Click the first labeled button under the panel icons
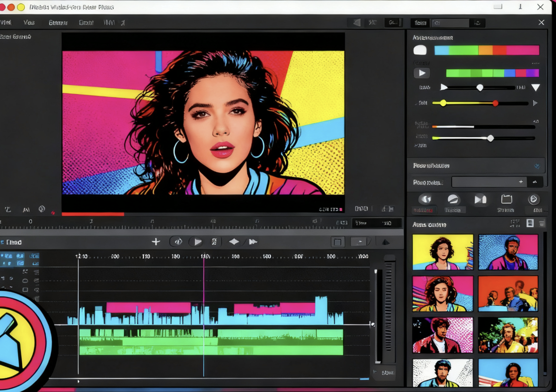Screen dimensions: 556x392 [423, 210]
